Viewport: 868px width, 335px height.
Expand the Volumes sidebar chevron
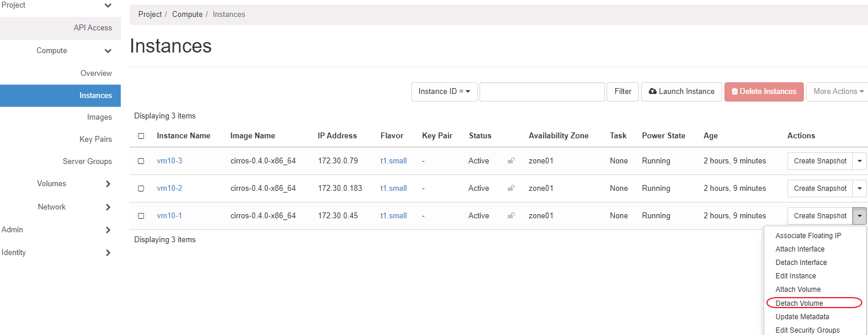coord(108,184)
